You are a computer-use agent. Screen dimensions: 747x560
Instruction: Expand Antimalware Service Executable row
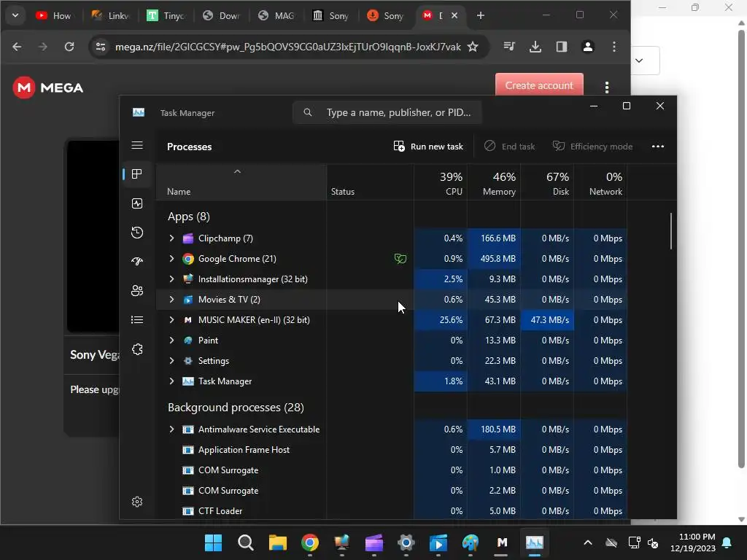pyautogui.click(x=172, y=429)
